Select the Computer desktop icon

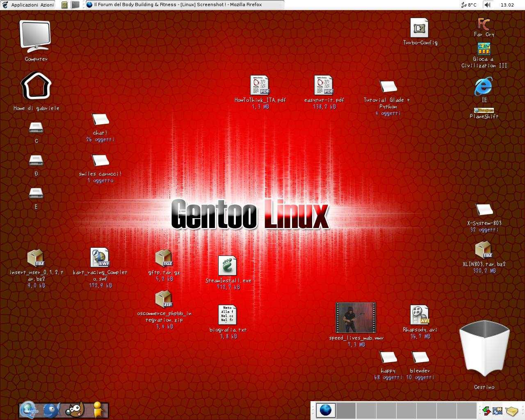pyautogui.click(x=35, y=37)
